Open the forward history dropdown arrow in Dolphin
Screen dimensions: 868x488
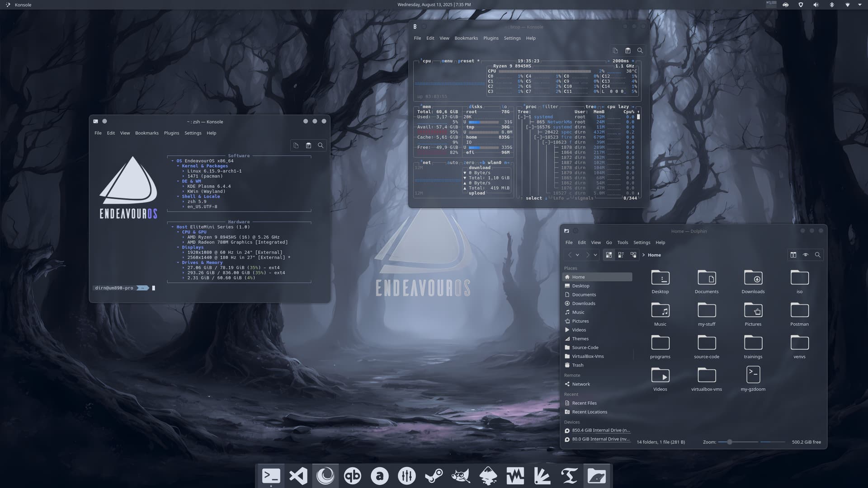595,255
